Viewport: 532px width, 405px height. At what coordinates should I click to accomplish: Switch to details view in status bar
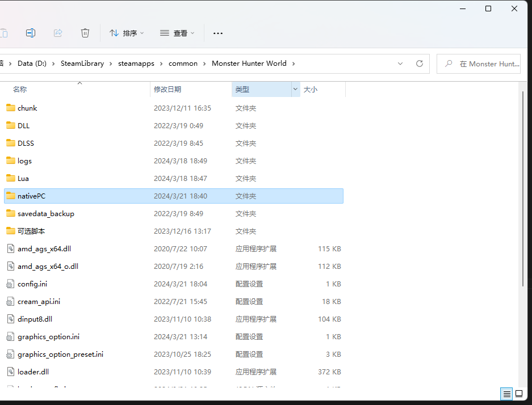point(506,394)
